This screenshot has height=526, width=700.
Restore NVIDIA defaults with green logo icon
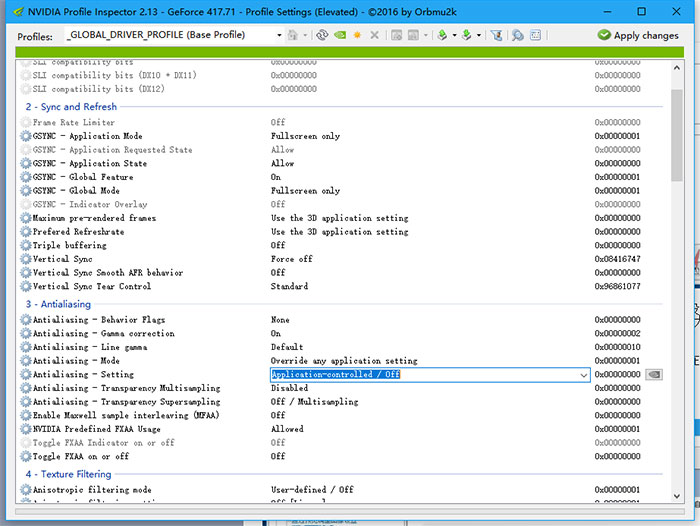coord(340,35)
